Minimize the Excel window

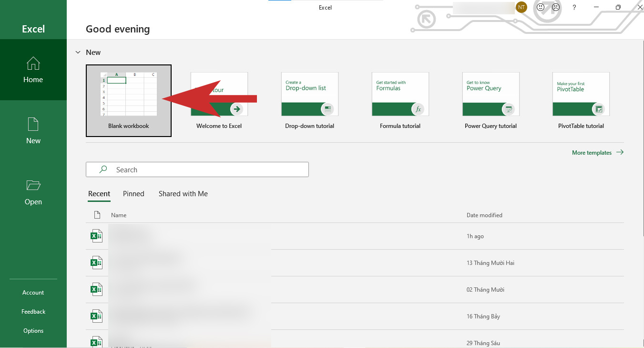click(x=596, y=7)
